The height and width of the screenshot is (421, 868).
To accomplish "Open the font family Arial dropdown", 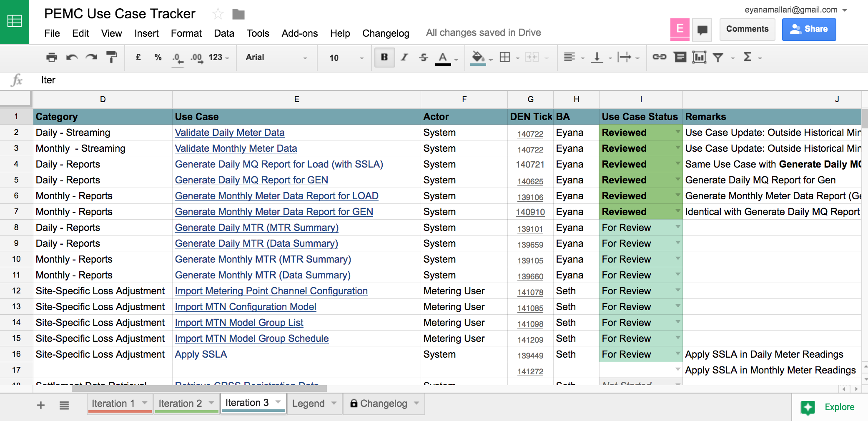I will 276,58.
